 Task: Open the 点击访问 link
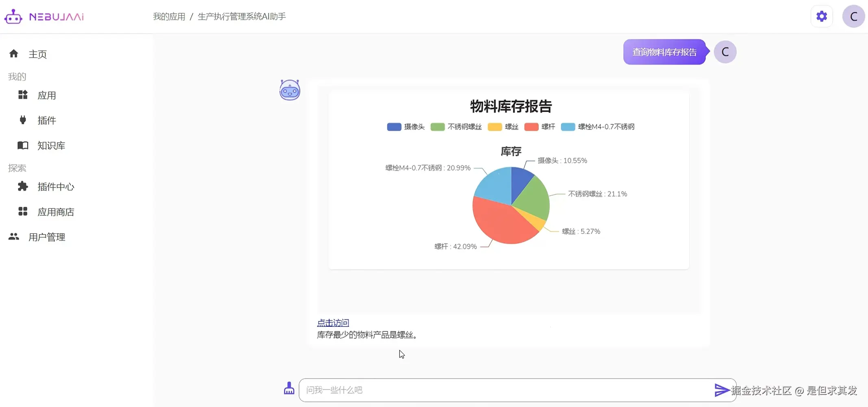(332, 322)
